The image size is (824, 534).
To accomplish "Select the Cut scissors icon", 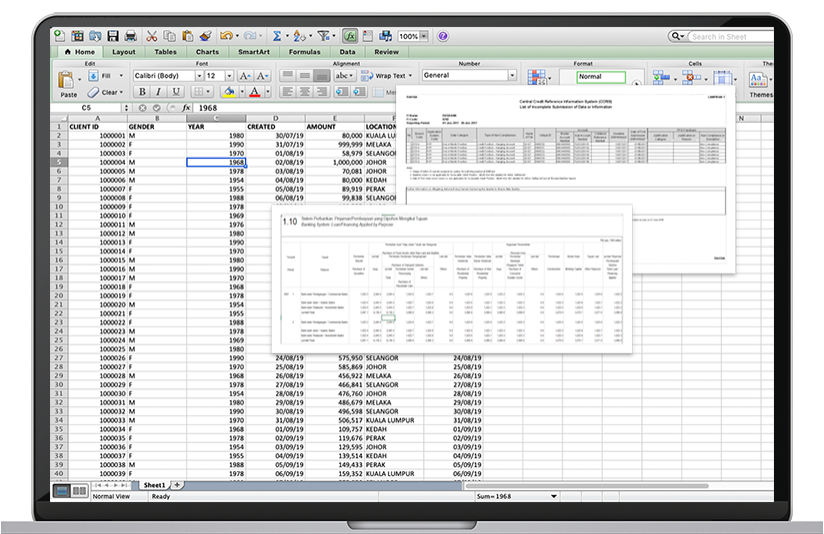I will (153, 36).
